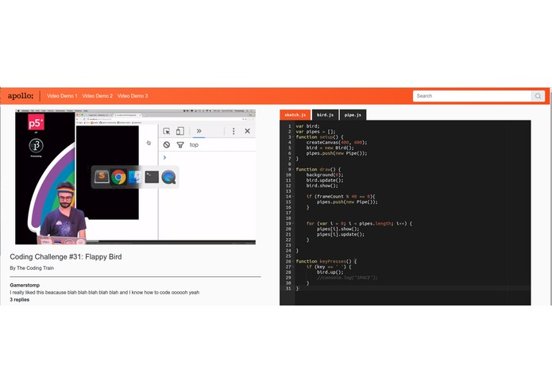Click the pink p5 logo in the video
This screenshot has width=552, height=392.
(36, 122)
